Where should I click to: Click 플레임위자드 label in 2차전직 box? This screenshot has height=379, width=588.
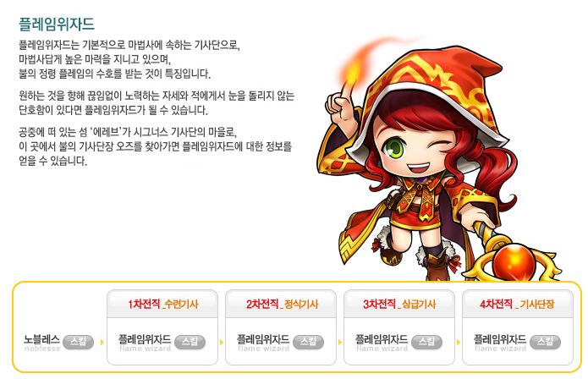[x=263, y=343]
